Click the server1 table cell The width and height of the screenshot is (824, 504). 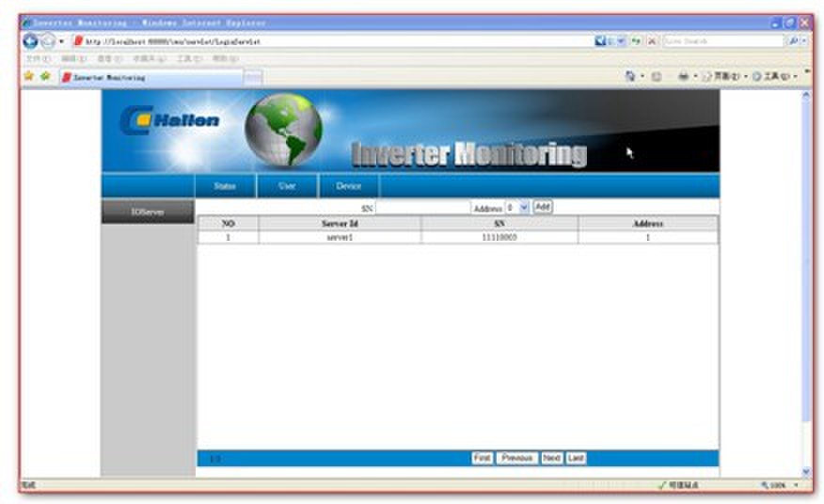340,237
